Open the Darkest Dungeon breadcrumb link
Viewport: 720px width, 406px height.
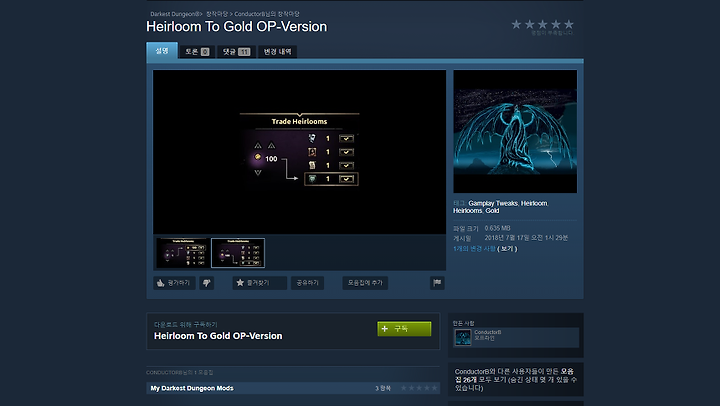coord(175,14)
